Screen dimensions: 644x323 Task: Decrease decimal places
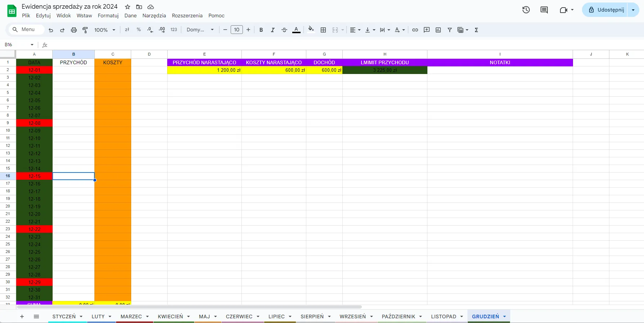[x=150, y=30]
